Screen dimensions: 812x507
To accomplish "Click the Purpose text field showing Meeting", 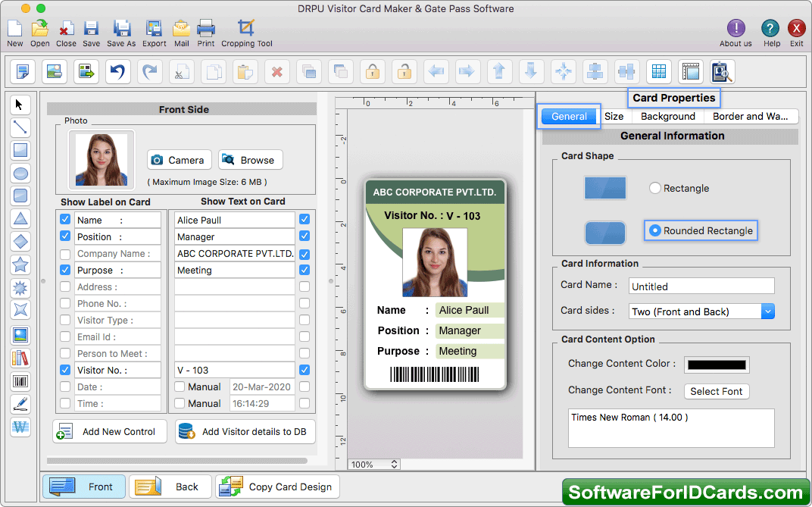I will (x=235, y=271).
